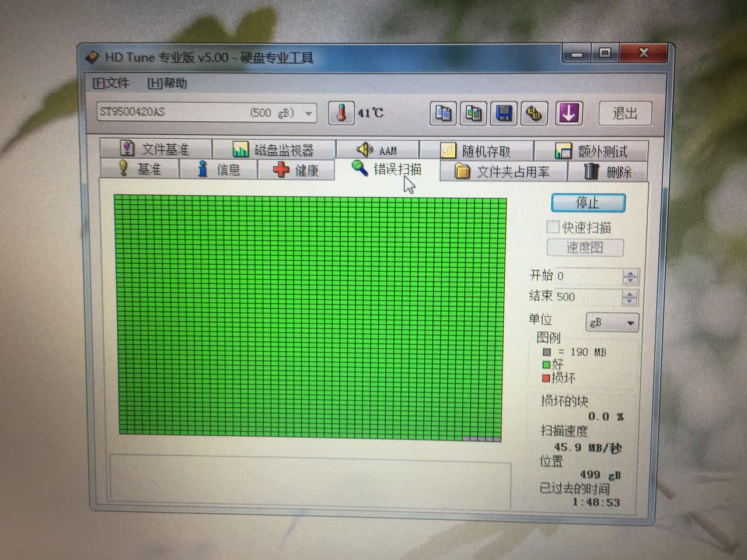Close the HD Tune window
The width and height of the screenshot is (747, 560).
coord(644,53)
